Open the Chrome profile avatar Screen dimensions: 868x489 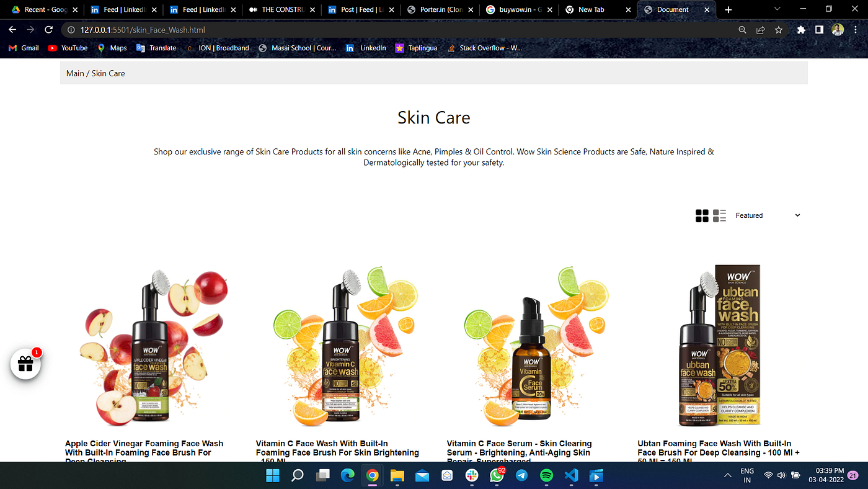[x=838, y=30]
